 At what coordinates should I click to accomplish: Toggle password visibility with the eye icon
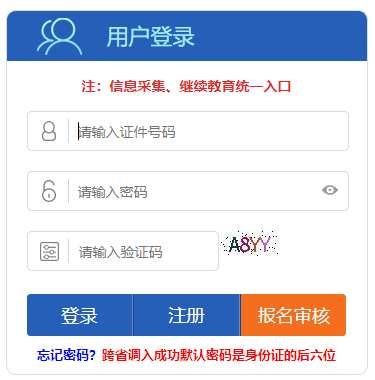(x=330, y=190)
